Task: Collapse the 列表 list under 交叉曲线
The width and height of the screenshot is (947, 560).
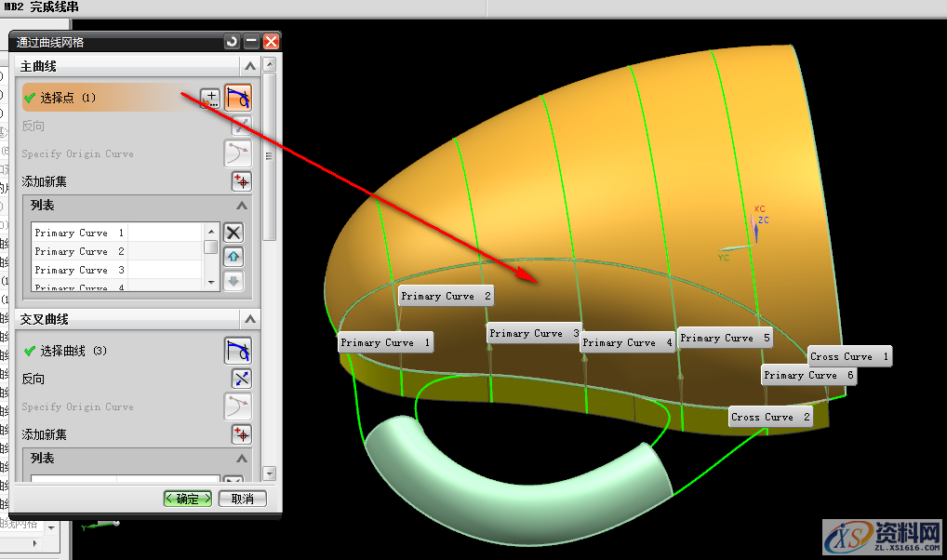Action: pyautogui.click(x=242, y=459)
